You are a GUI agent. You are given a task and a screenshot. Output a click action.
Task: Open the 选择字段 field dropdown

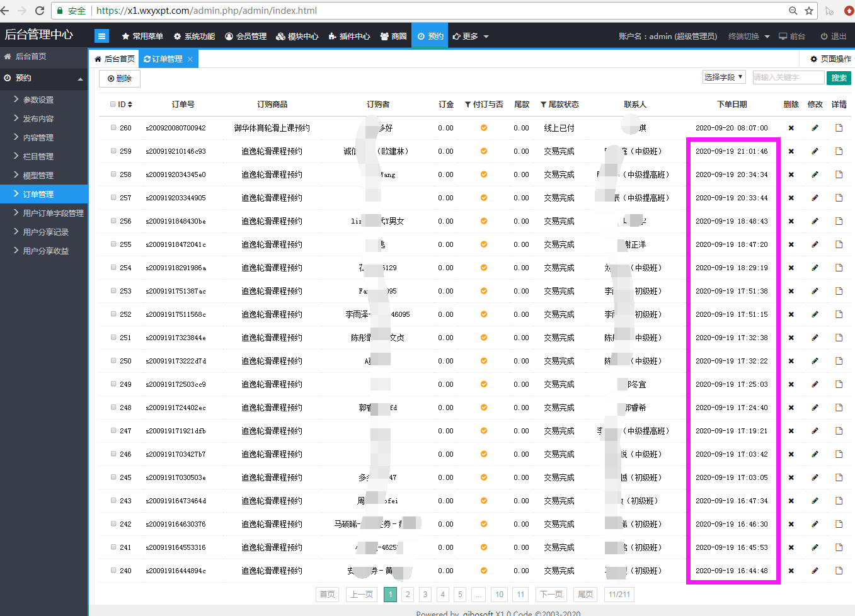tap(724, 77)
